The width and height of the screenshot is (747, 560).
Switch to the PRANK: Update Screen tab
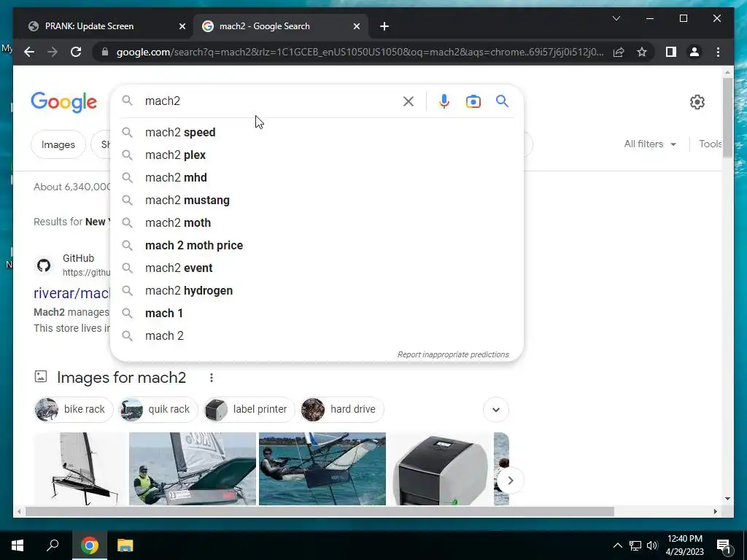(x=104, y=26)
